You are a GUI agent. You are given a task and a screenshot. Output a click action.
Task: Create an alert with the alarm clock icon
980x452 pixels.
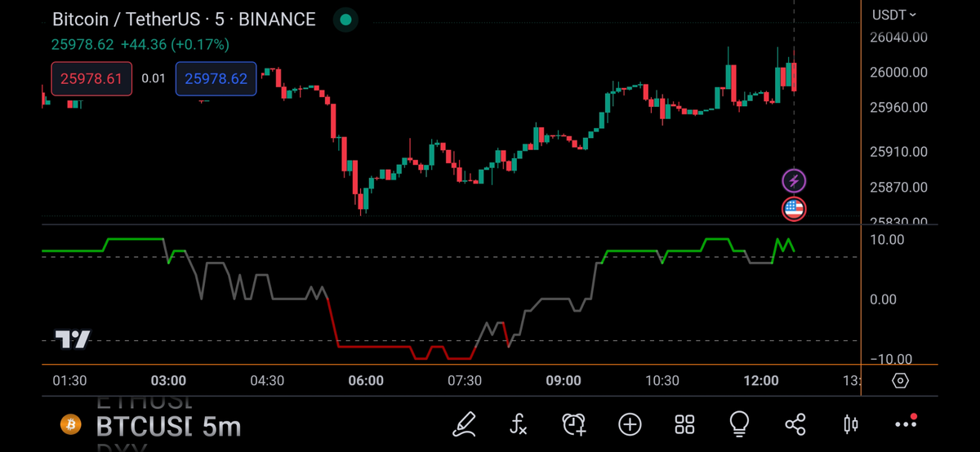coord(574,423)
